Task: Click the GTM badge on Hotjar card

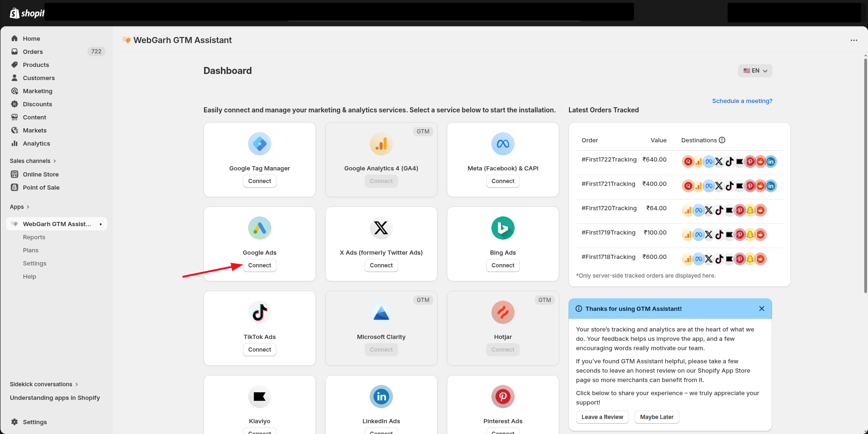Action: tap(545, 300)
